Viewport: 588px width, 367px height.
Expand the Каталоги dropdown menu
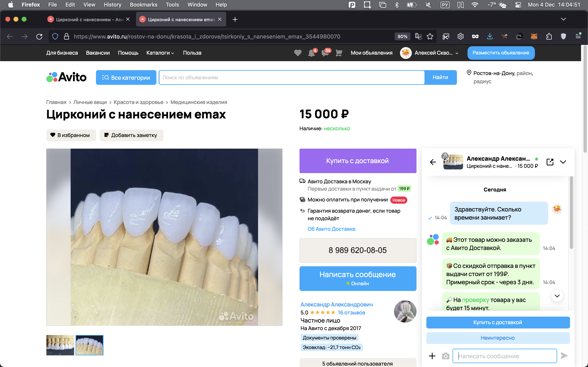160,53
